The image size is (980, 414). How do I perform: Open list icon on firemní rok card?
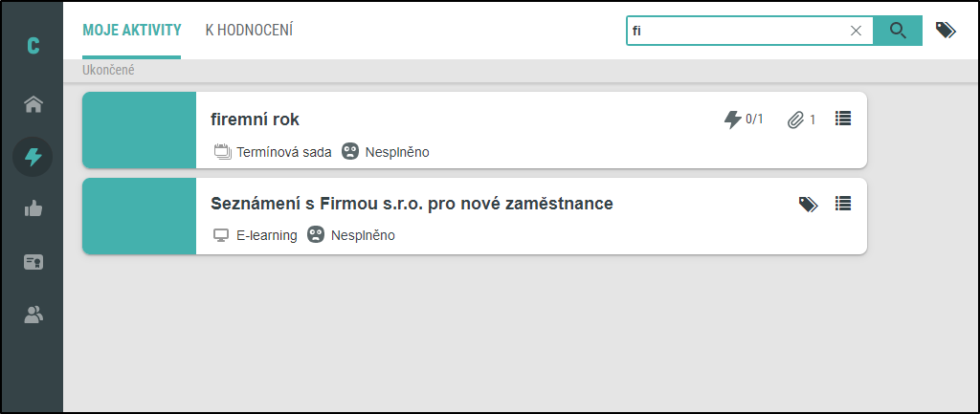(x=843, y=119)
